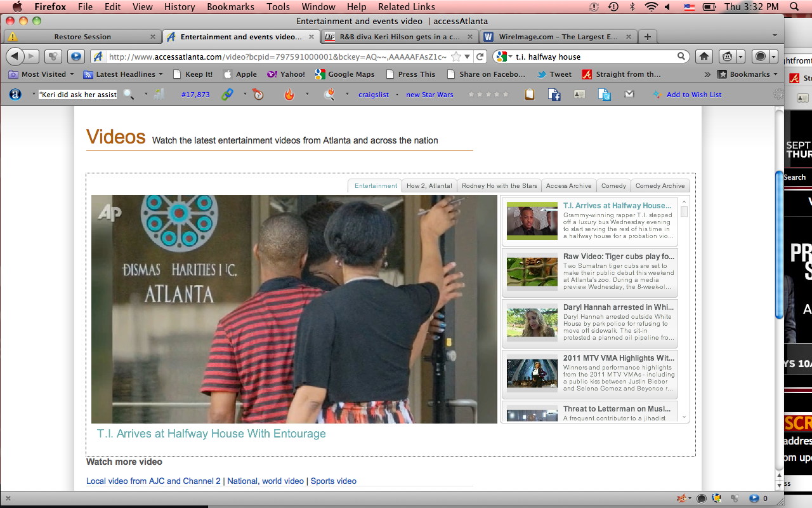Reload the page with the refresh button
Screen dimensions: 812x508
[x=480, y=57]
